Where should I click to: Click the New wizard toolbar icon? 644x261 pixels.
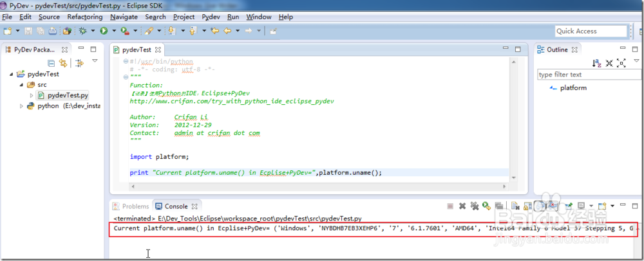[7, 31]
